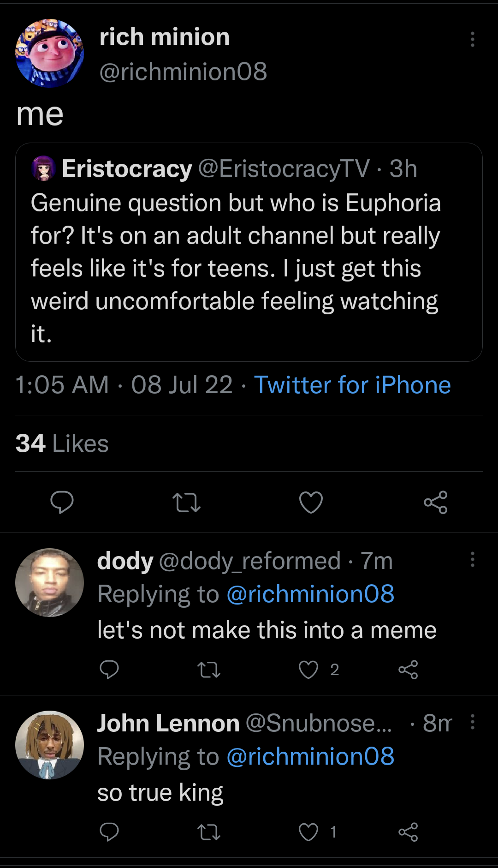View rich minion's profile picture
Image resolution: width=498 pixels, height=868 pixels.
pos(50,53)
